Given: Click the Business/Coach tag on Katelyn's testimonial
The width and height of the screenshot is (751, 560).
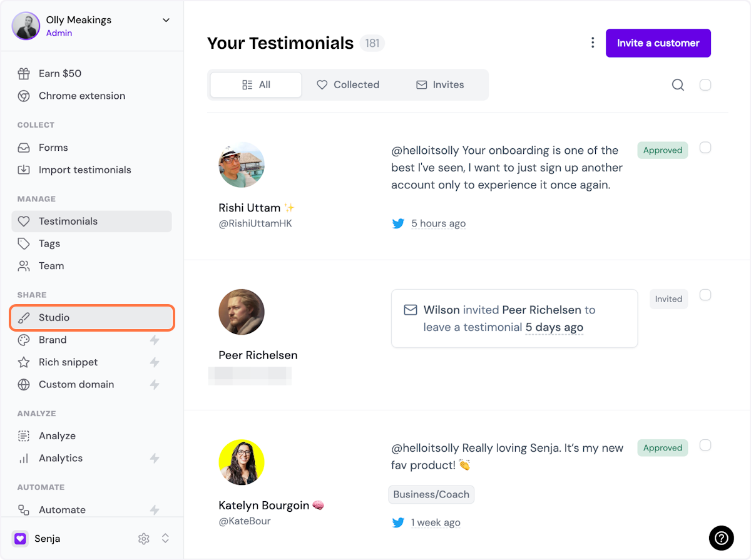Looking at the screenshot, I should 431,494.
